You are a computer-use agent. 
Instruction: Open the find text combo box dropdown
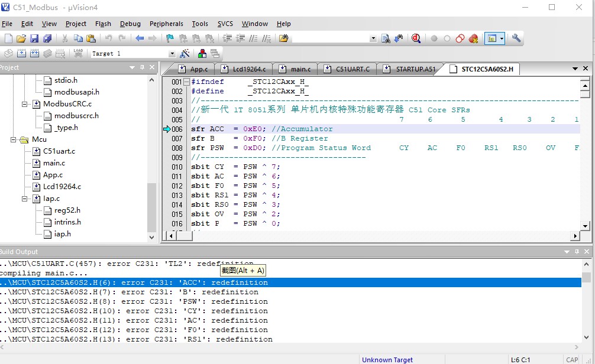pos(373,38)
